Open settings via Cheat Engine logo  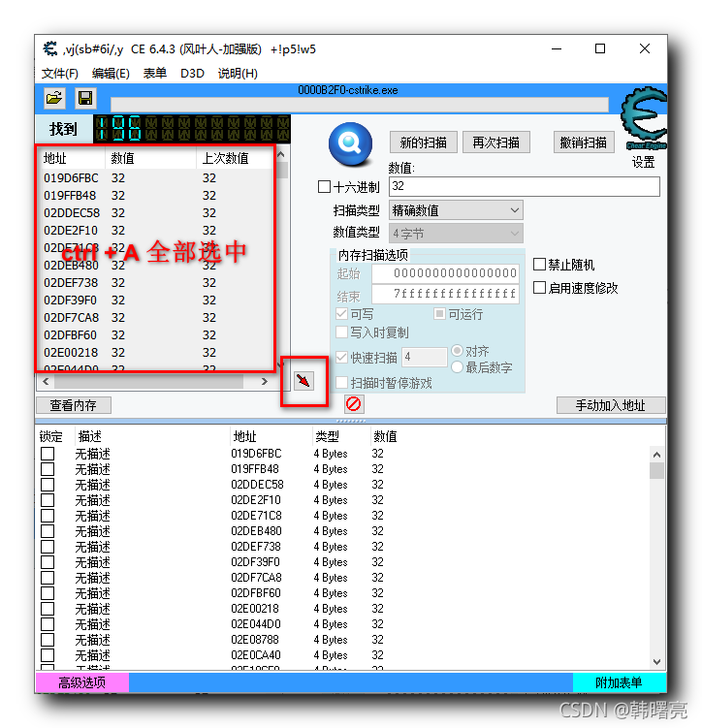644,118
